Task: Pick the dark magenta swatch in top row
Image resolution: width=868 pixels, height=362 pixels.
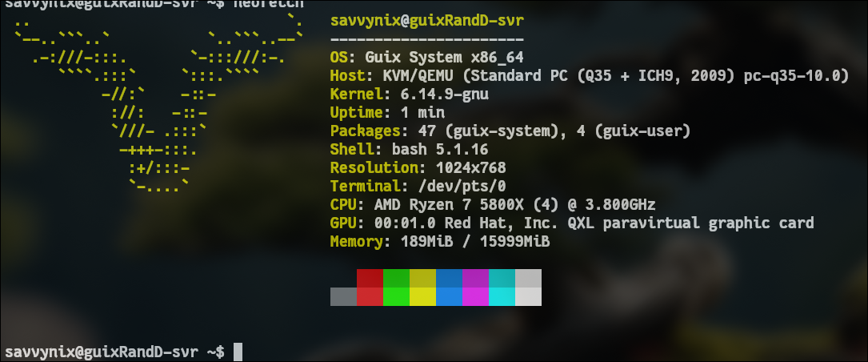Action: [x=475, y=278]
